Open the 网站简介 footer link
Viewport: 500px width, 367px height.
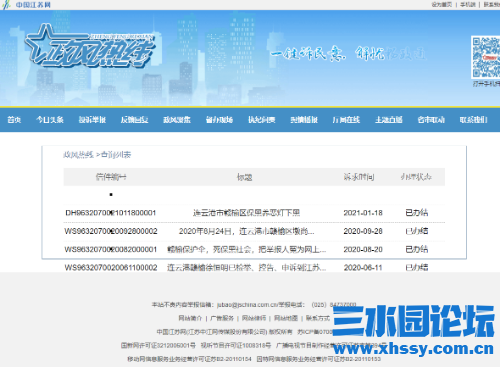coord(190,318)
